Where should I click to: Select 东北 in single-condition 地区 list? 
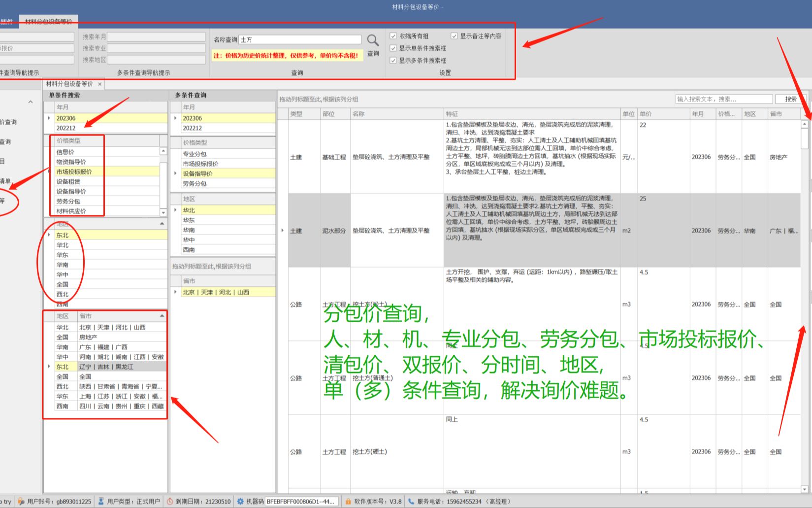(111, 236)
